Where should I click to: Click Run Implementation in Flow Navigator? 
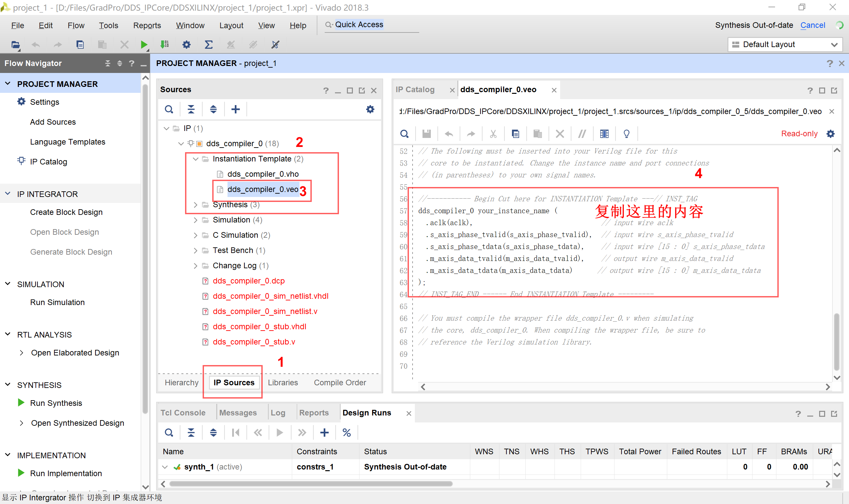click(x=66, y=473)
